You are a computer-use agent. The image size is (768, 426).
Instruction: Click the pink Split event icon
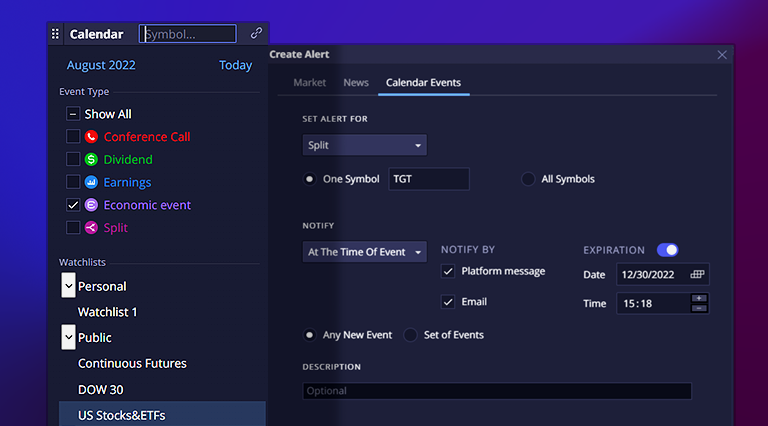click(91, 228)
